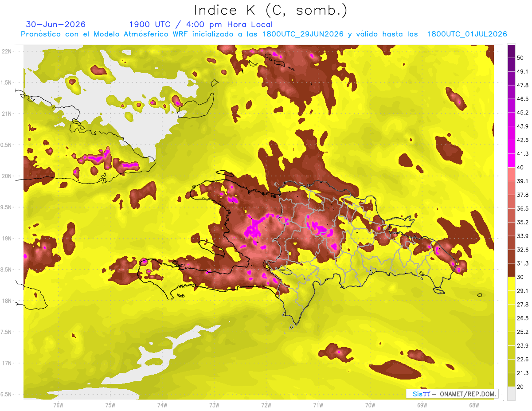Image resolution: width=532 pixels, height=411 pixels.
Task: Click the colorbar value "25.2"
Action: pos(522,332)
